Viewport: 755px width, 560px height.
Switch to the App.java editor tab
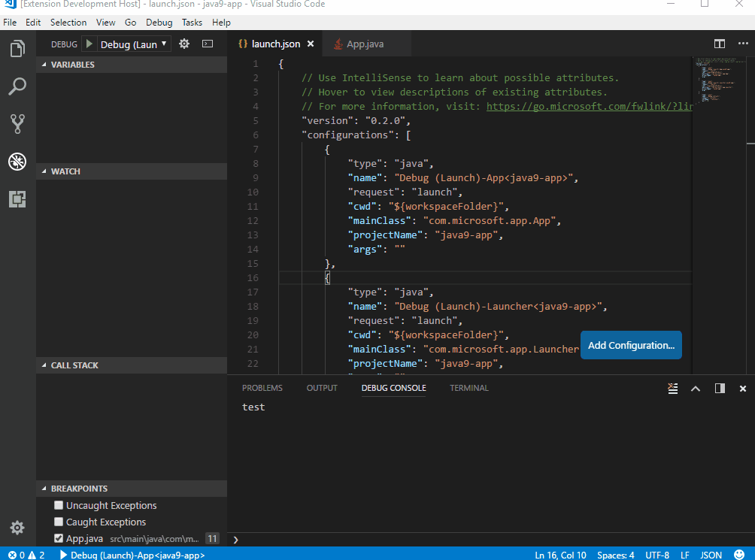365,44
